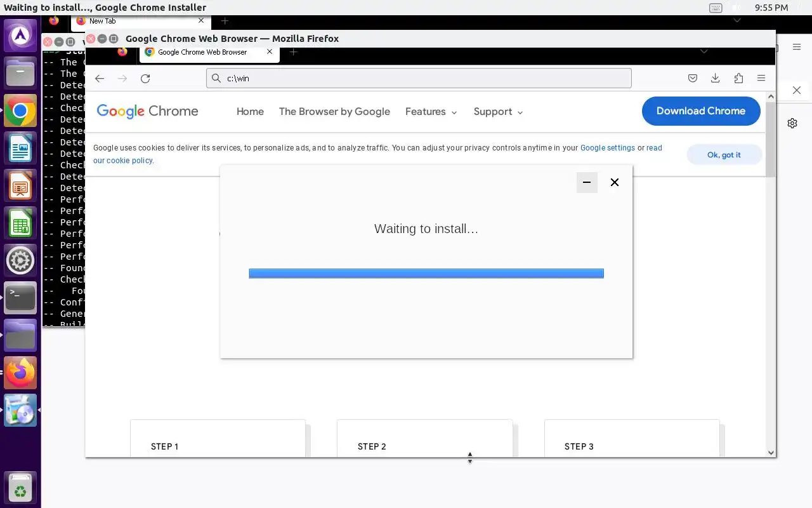The width and height of the screenshot is (812, 508).
Task: Minimize the Chrome installer dialog
Action: (x=587, y=182)
